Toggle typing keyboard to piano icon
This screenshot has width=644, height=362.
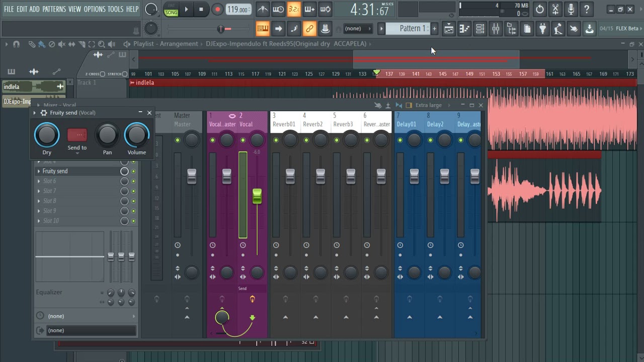point(263,29)
